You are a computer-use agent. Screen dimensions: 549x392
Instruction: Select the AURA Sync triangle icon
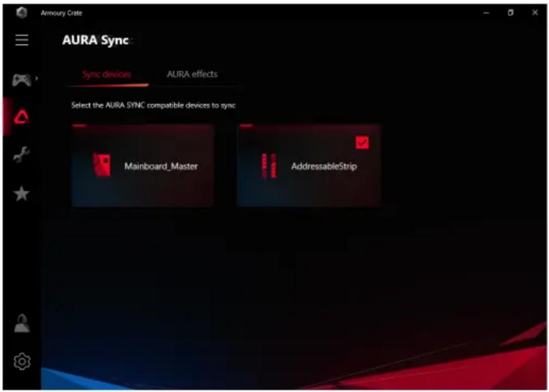tap(21, 117)
